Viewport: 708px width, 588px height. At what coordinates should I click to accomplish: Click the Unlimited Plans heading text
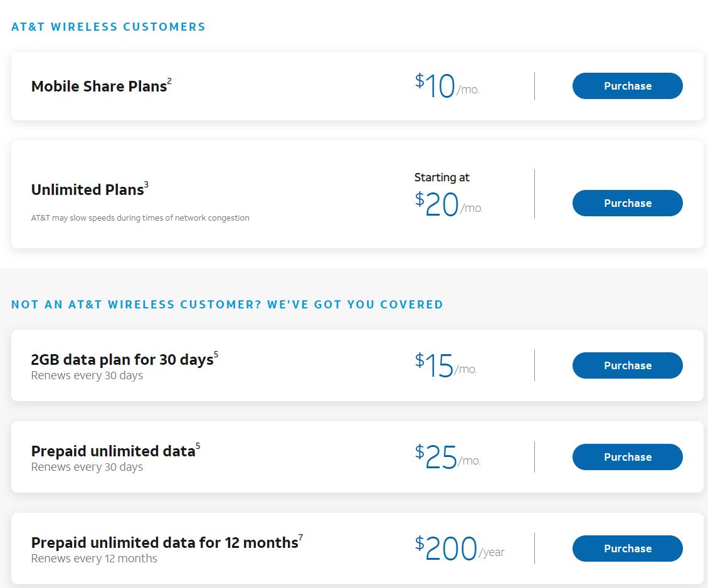pos(87,190)
